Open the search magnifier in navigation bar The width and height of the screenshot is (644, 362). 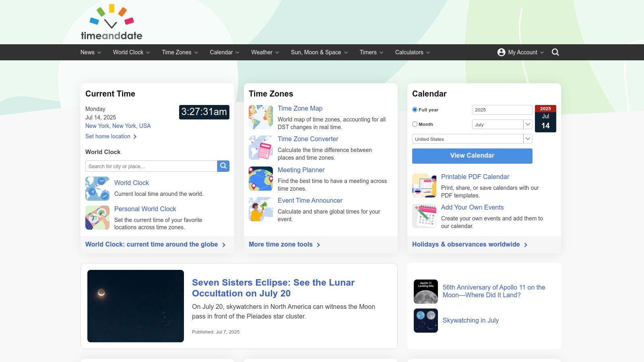[555, 52]
